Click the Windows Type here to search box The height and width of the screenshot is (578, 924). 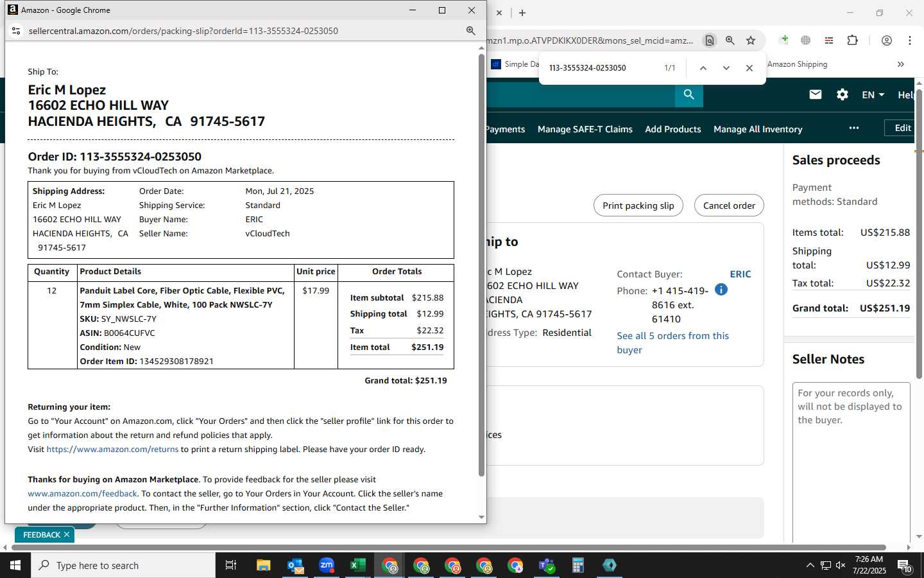(123, 565)
